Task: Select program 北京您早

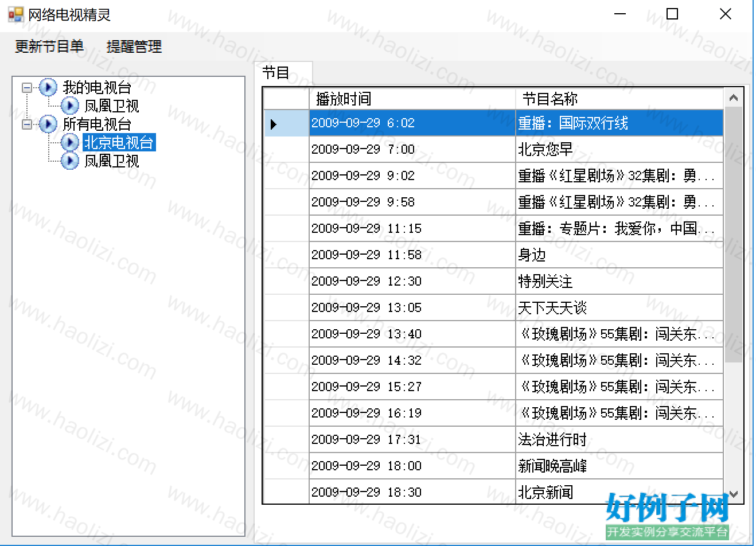Action: pyautogui.click(x=619, y=149)
